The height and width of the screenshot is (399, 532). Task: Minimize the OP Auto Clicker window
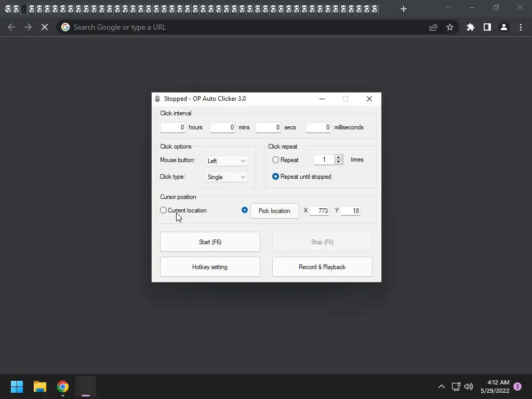click(322, 99)
